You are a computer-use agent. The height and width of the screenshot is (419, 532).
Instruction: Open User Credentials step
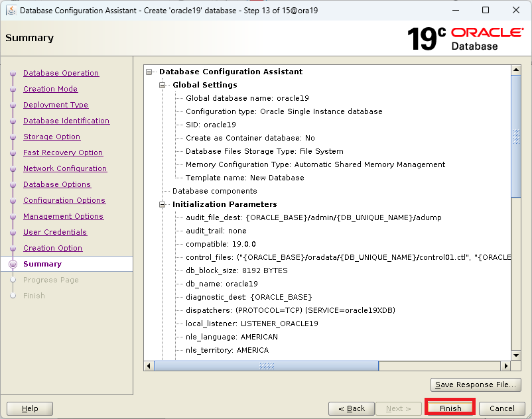[x=55, y=232]
